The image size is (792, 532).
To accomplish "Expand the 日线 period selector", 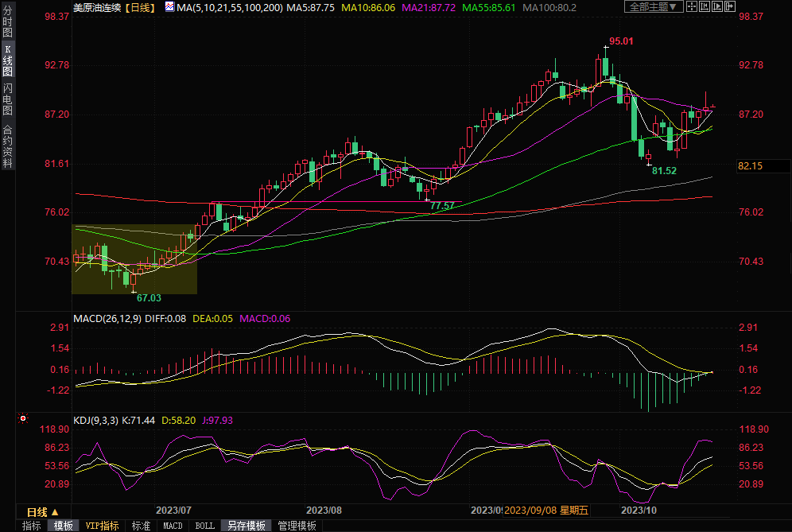I will coord(42,511).
